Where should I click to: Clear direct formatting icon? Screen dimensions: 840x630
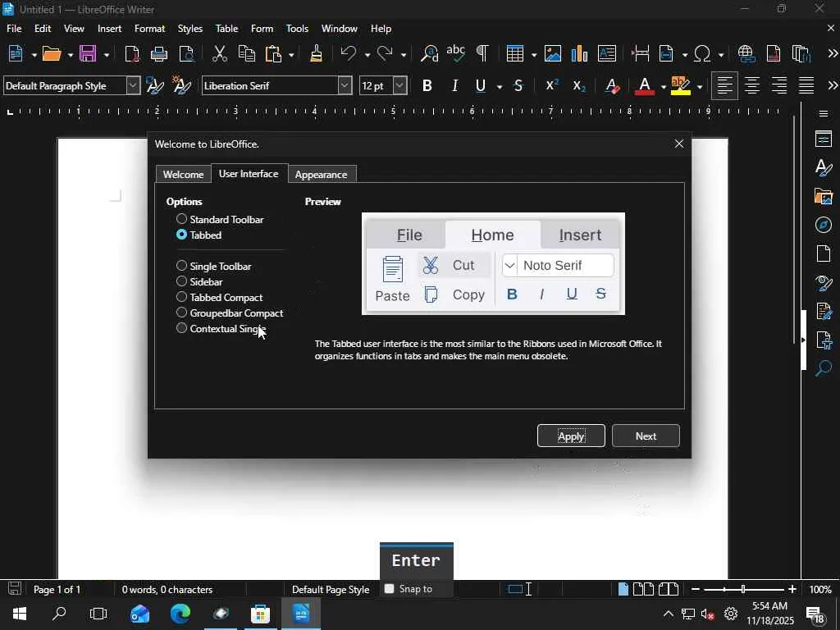coord(612,85)
